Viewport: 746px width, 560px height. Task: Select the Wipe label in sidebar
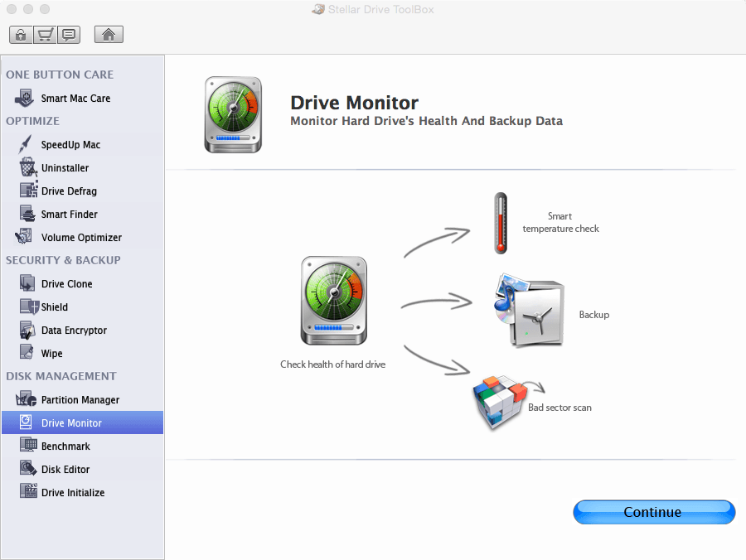point(52,354)
